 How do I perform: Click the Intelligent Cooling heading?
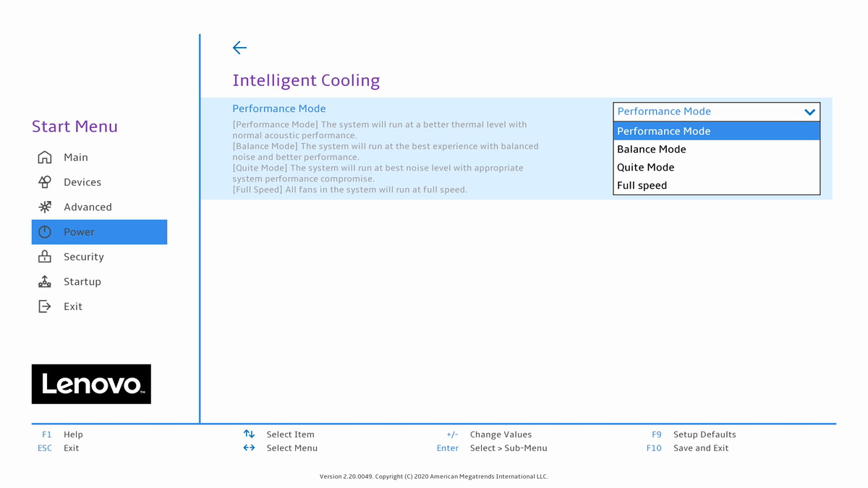pos(306,80)
